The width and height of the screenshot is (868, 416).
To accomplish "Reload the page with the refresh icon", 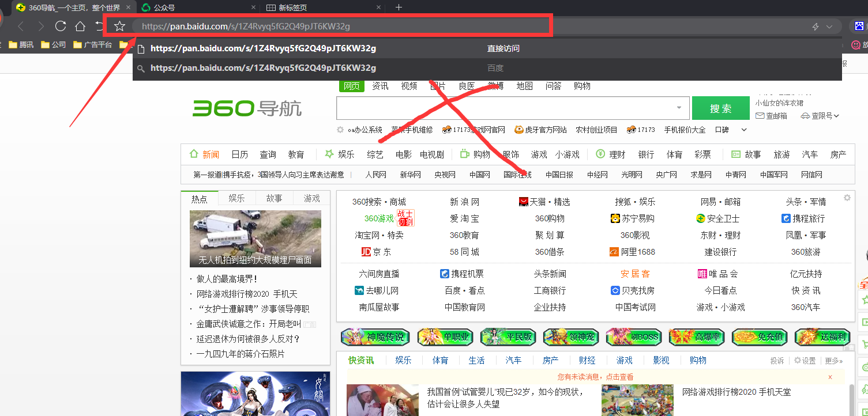I will (61, 26).
